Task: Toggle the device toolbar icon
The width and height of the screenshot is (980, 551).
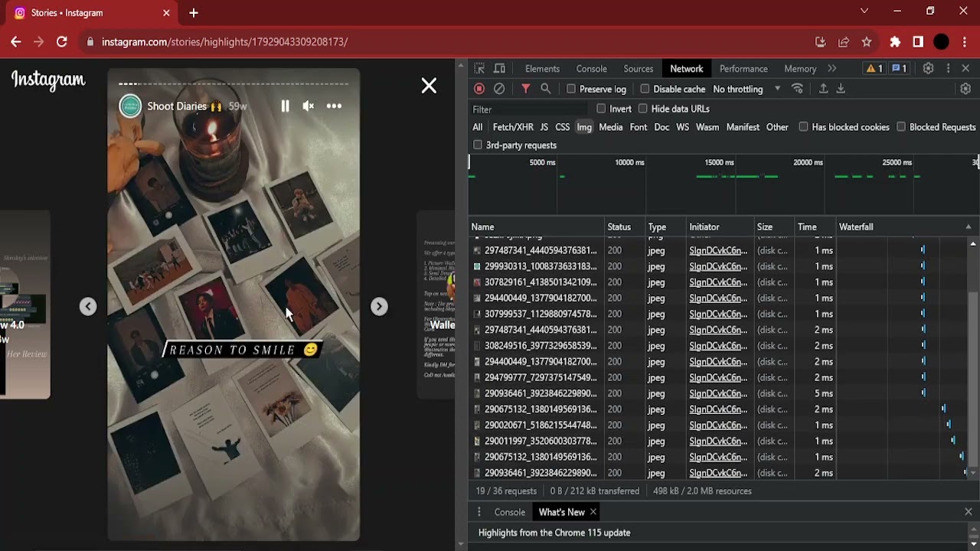Action: point(500,69)
